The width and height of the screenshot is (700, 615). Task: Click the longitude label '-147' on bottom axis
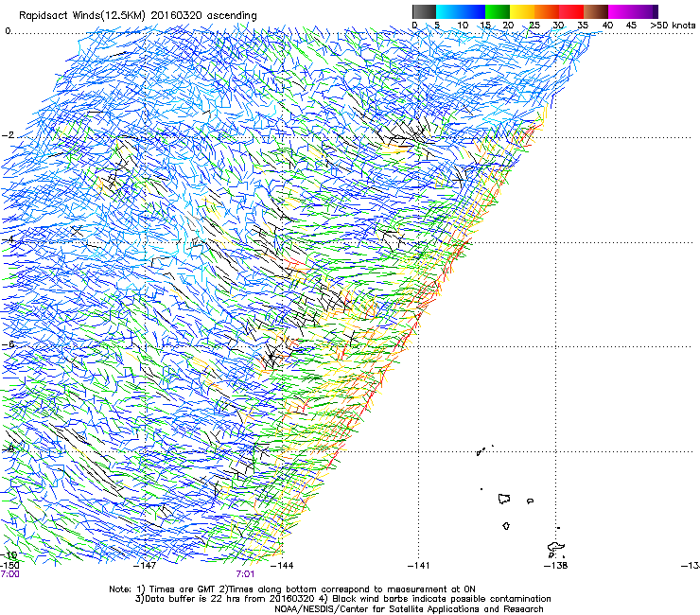tap(145, 566)
